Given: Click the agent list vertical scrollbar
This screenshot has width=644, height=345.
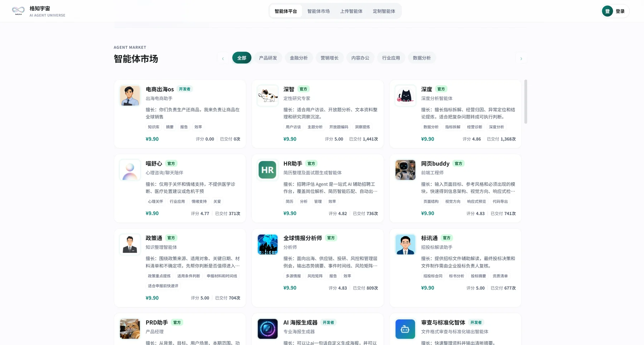Looking at the screenshot, I should coord(526,102).
